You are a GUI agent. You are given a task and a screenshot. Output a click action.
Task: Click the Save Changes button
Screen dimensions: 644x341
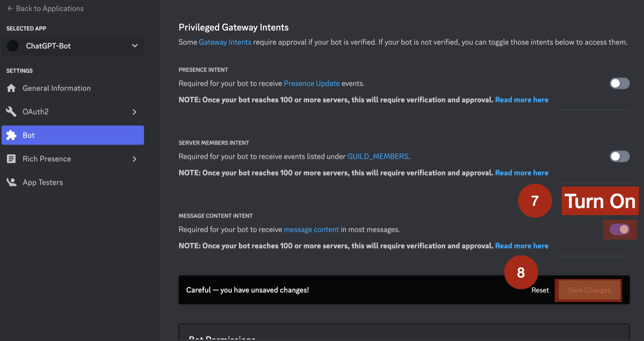pyautogui.click(x=588, y=290)
